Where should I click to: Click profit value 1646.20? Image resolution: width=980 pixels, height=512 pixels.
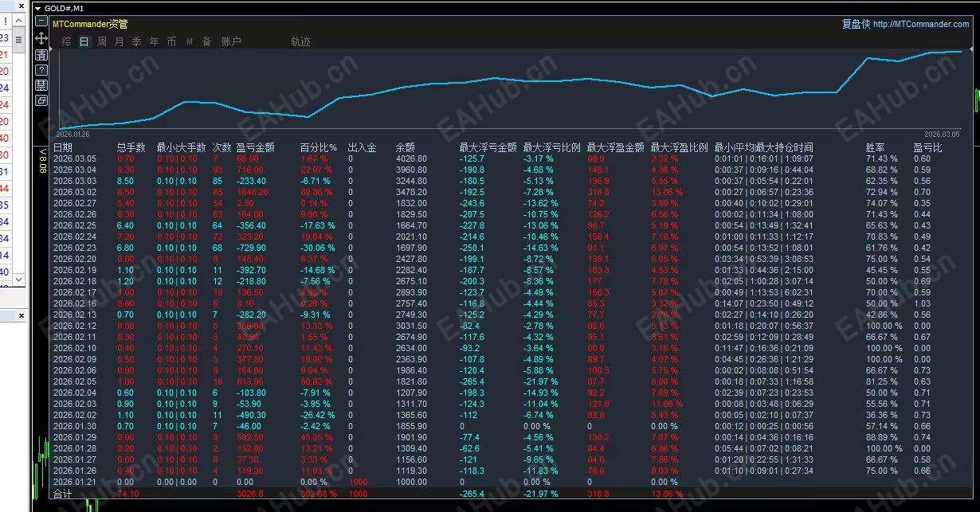click(x=253, y=192)
